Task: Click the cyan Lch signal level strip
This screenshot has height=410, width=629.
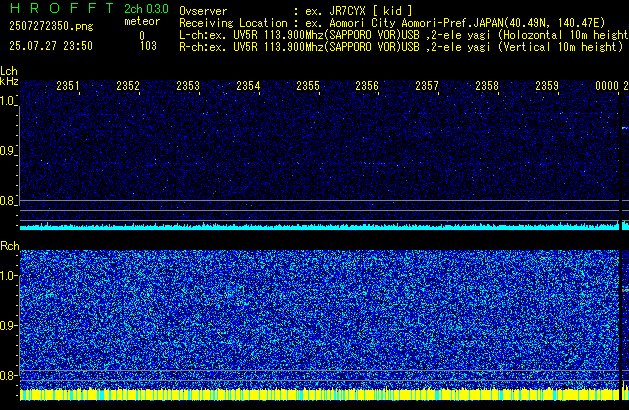Action: pyautogui.click(x=319, y=227)
